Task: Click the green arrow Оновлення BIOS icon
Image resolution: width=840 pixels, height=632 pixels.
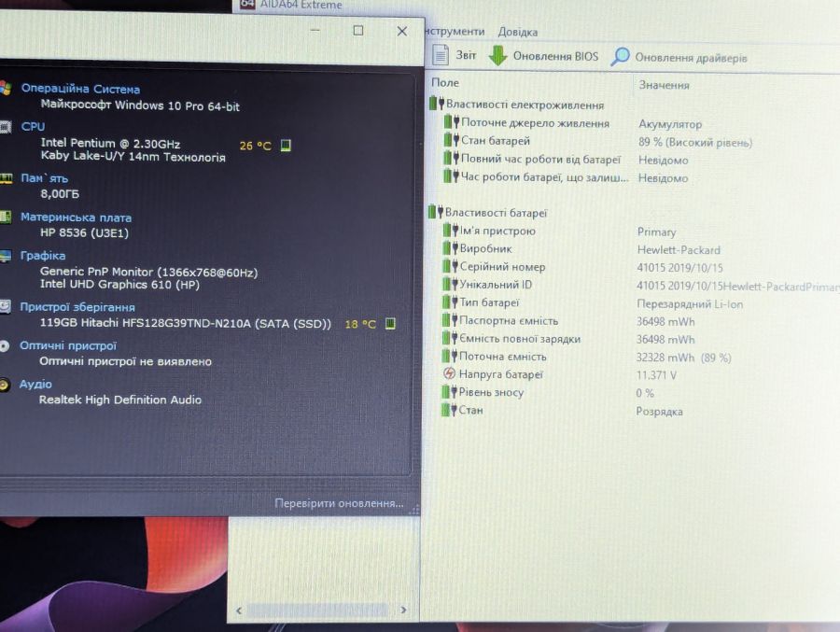Action: click(497, 56)
